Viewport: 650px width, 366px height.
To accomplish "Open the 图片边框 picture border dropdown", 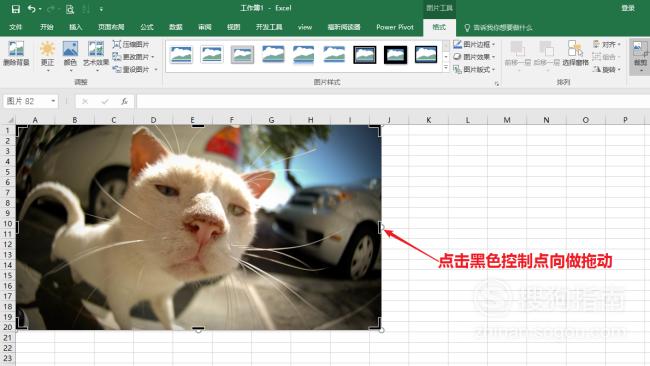I will [474, 44].
